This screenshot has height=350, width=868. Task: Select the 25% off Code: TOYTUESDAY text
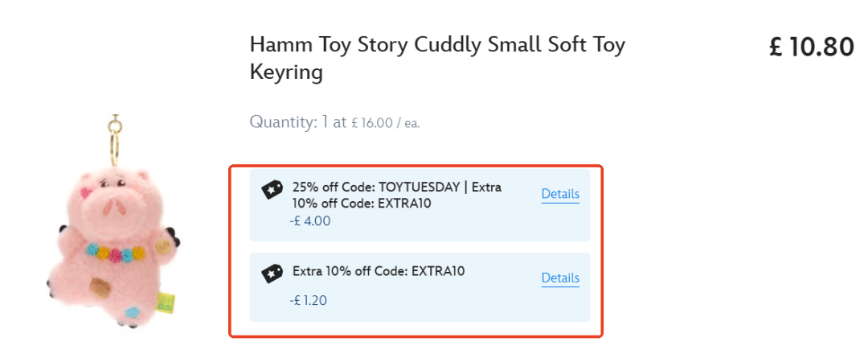point(378,187)
